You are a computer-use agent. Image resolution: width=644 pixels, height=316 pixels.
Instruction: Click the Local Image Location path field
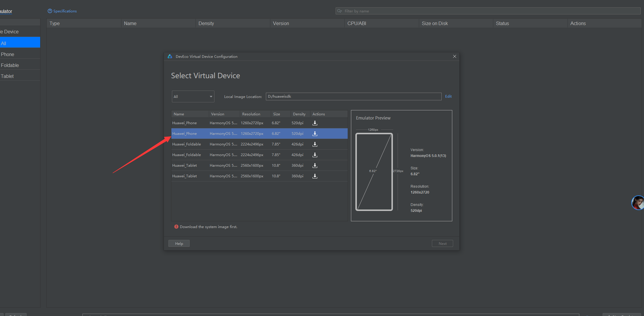pyautogui.click(x=354, y=96)
